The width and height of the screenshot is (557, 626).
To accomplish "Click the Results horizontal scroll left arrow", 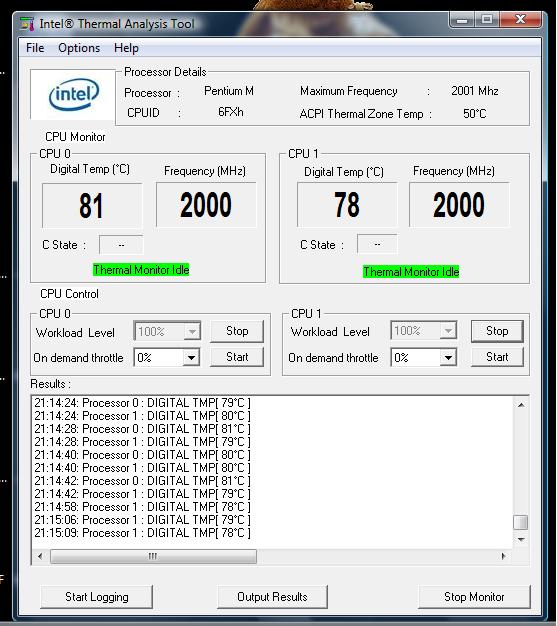I will click(x=40, y=556).
